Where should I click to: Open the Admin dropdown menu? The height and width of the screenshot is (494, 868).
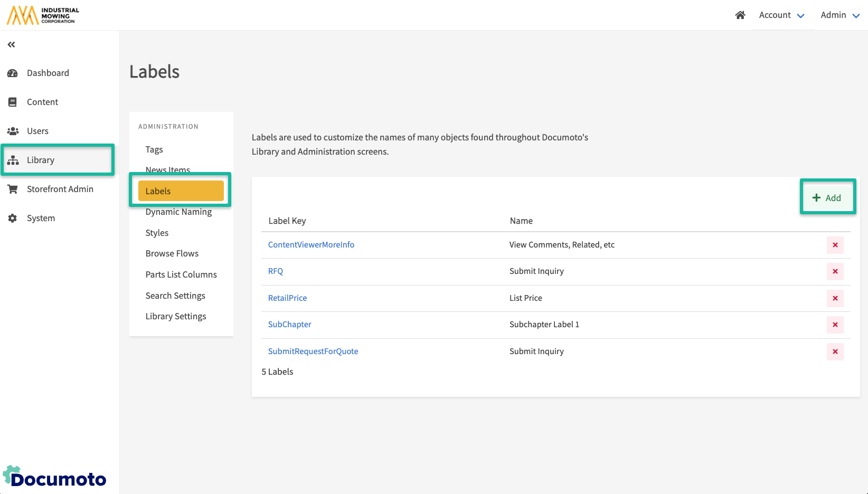(839, 15)
